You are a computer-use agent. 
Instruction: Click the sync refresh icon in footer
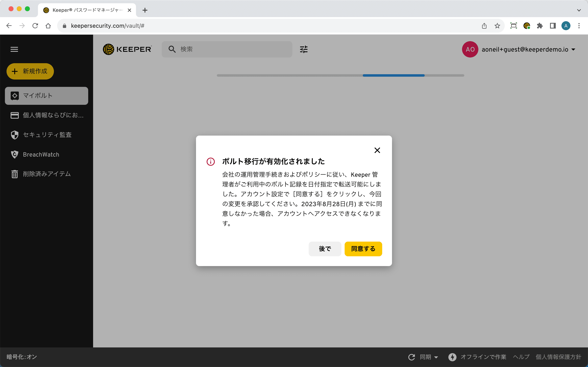[412, 357]
